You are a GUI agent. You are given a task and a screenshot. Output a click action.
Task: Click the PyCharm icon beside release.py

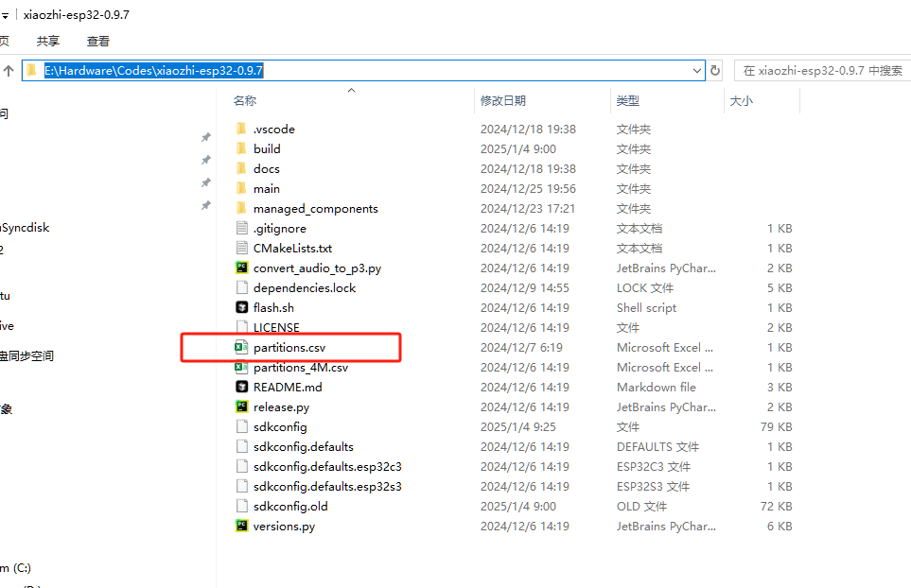click(241, 406)
